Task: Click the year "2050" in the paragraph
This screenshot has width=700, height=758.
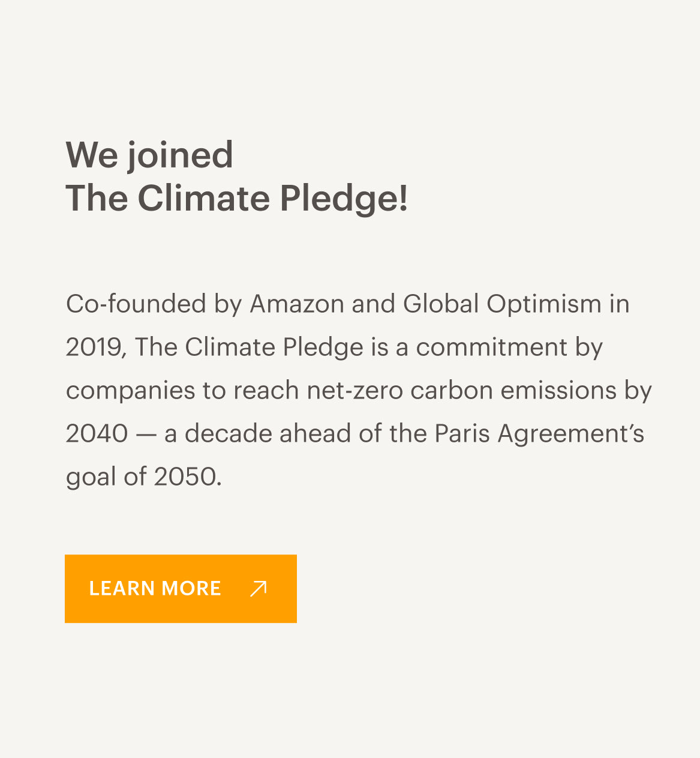Action: (x=185, y=477)
